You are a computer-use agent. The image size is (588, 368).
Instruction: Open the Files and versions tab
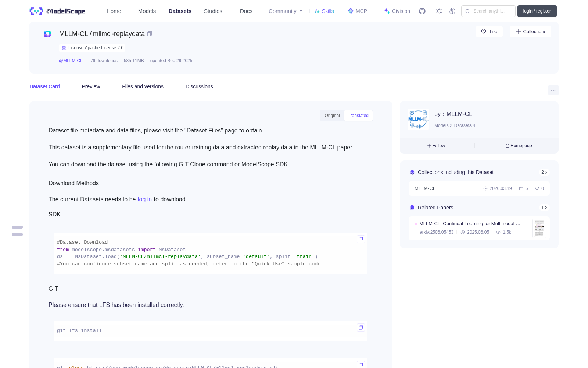pos(143,86)
